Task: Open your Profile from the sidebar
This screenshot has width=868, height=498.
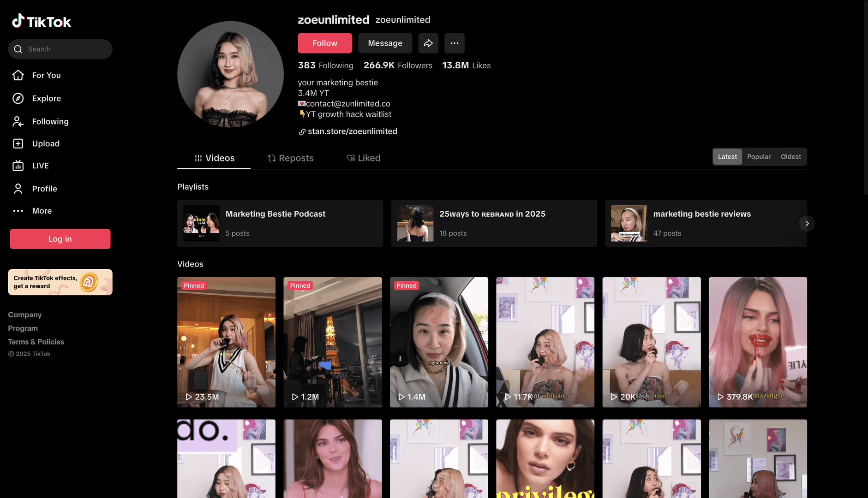Action: 45,189
